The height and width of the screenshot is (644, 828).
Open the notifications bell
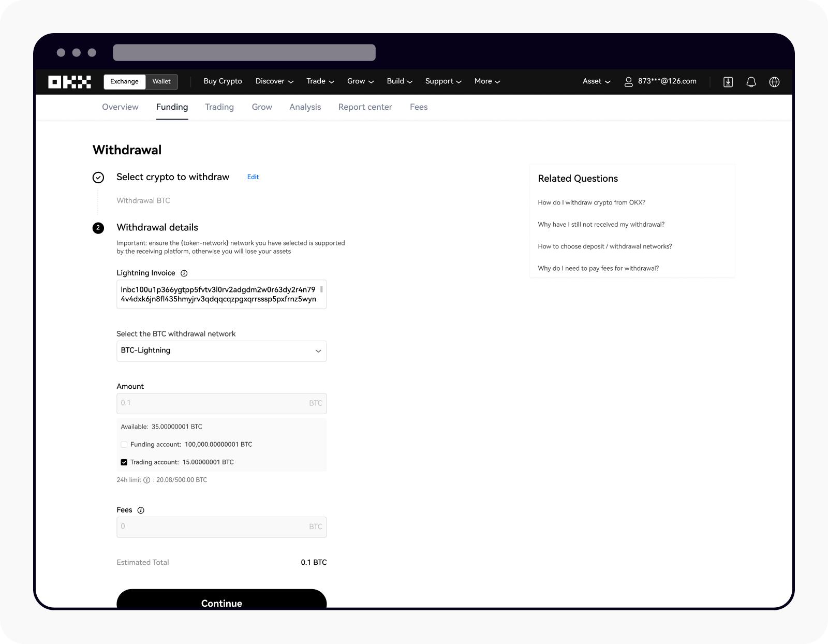(751, 82)
